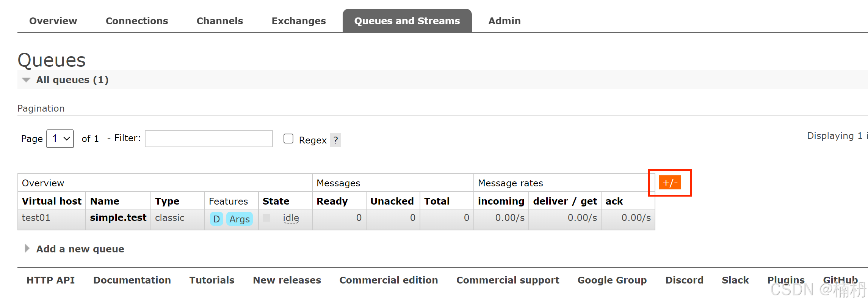Open the Page number dropdown

[60, 139]
